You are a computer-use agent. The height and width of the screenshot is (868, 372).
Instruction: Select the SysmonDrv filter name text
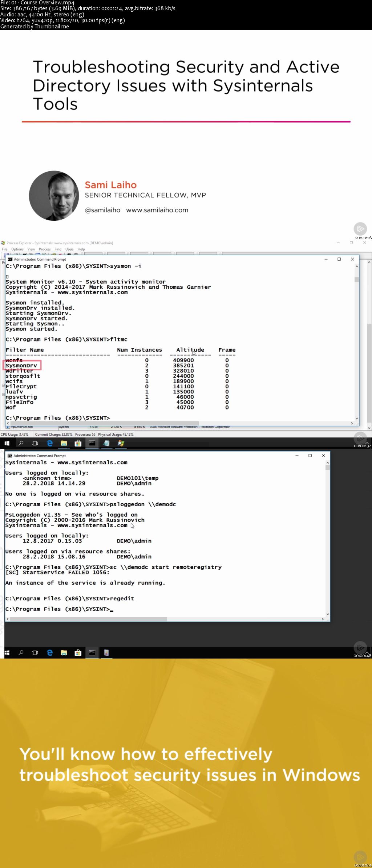(x=21, y=365)
